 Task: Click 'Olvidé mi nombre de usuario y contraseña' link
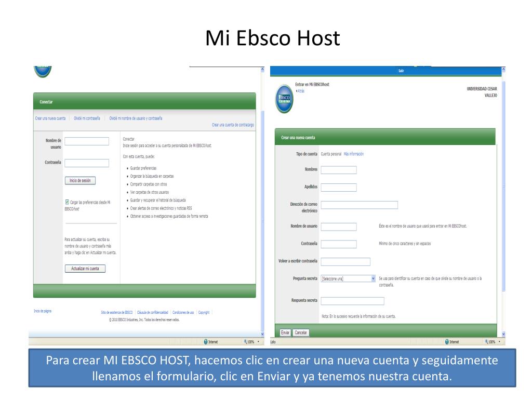pyautogui.click(x=136, y=118)
